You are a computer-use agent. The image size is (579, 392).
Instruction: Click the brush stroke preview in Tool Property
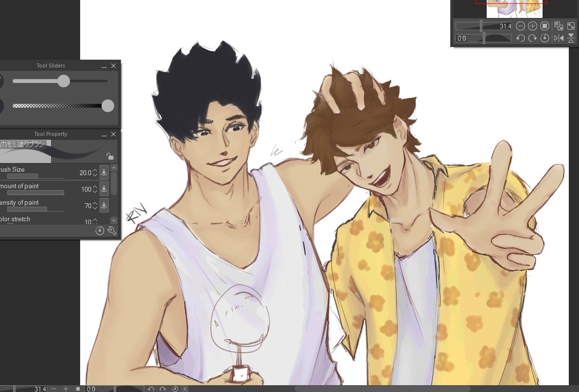pos(59,151)
